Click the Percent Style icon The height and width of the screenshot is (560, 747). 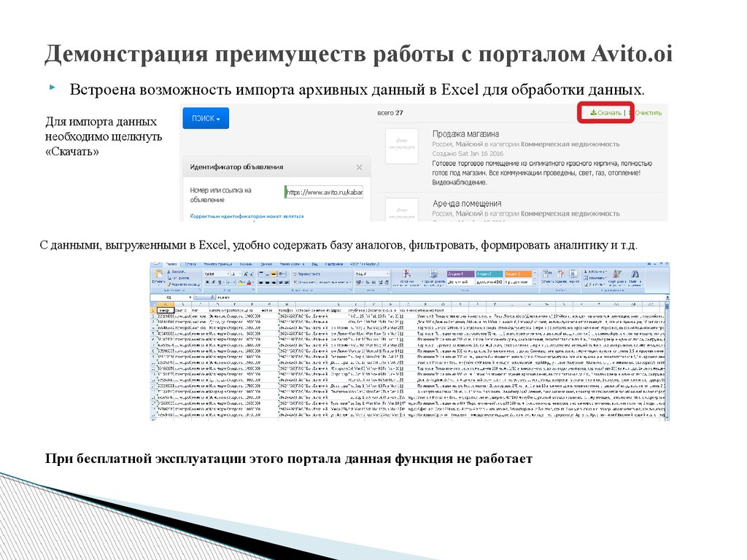(367, 282)
